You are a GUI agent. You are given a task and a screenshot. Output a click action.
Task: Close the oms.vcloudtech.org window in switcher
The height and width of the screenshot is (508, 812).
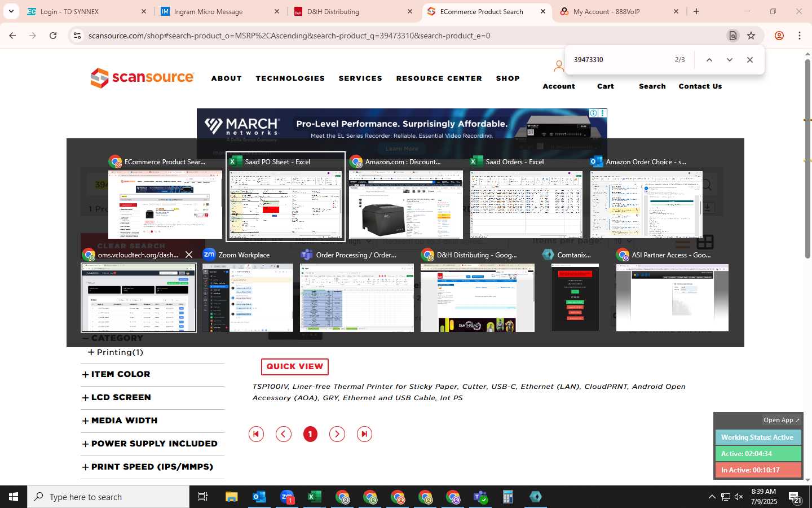pyautogui.click(x=189, y=255)
